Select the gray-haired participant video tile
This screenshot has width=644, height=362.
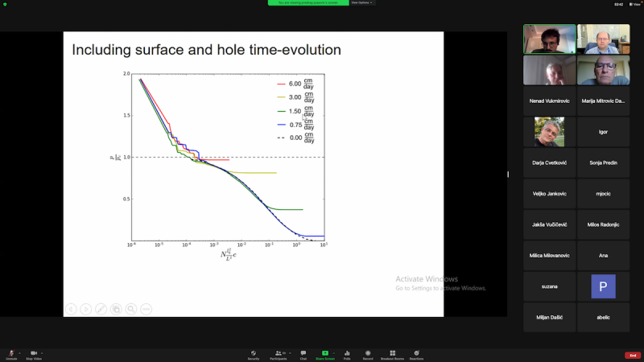point(550,70)
